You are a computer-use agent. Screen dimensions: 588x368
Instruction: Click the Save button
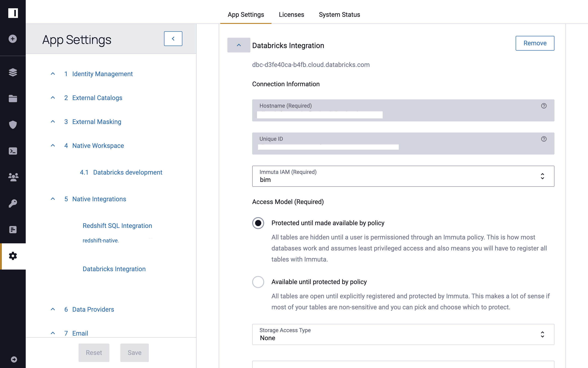pos(134,353)
